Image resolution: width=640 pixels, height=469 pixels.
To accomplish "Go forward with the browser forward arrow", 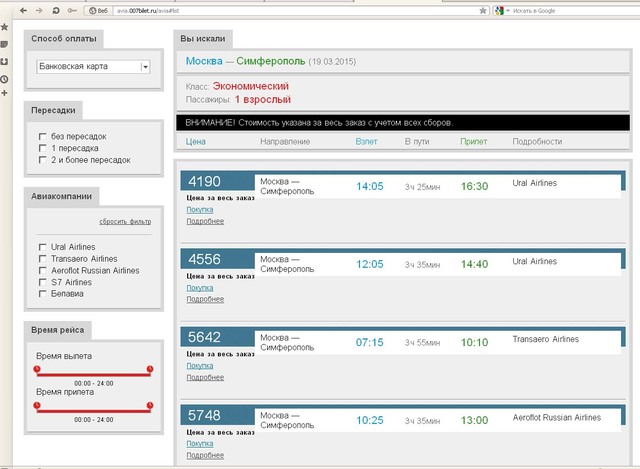I will [x=39, y=11].
